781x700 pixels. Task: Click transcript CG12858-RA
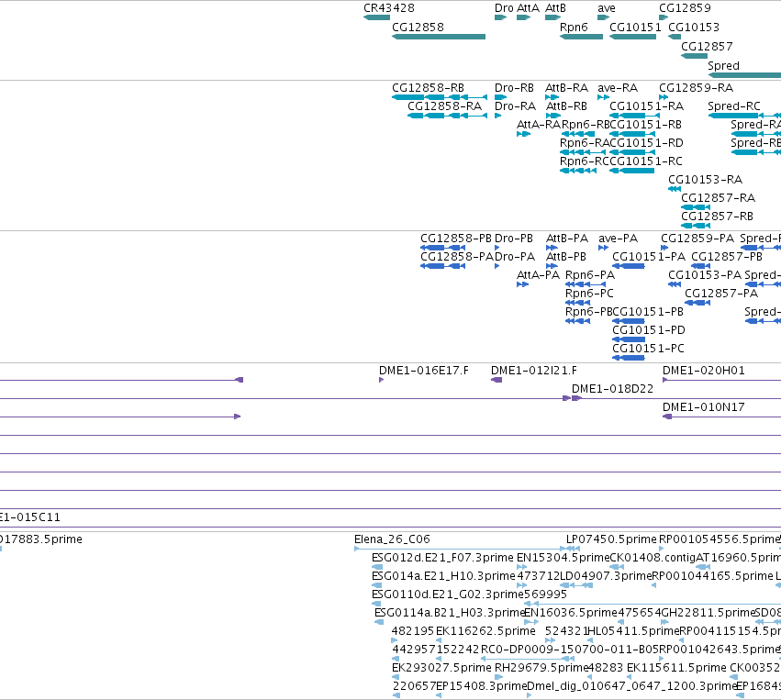coord(447,116)
